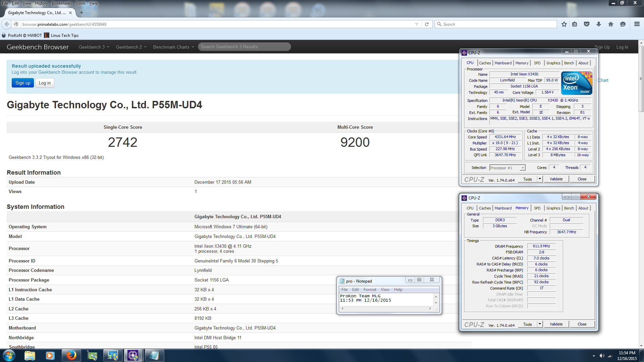The width and height of the screenshot is (644, 362).
Task: Open the About tab in lower CPU-Z
Action: pyautogui.click(x=583, y=208)
